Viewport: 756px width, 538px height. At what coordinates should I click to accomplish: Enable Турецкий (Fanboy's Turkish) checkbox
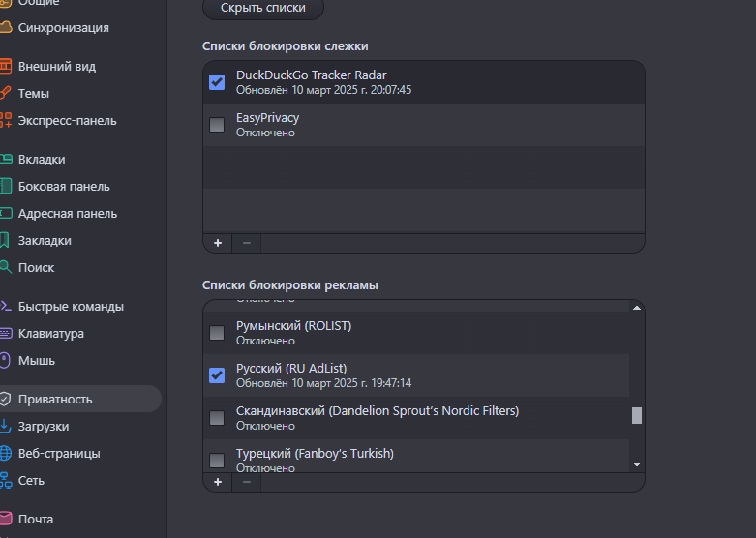pyautogui.click(x=217, y=460)
